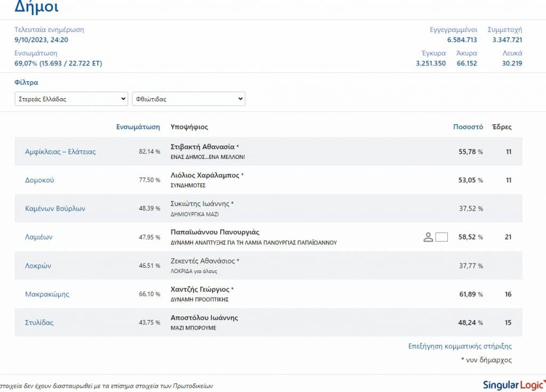Click the Έδρες column header
The image size is (546, 392).
pos(502,127)
